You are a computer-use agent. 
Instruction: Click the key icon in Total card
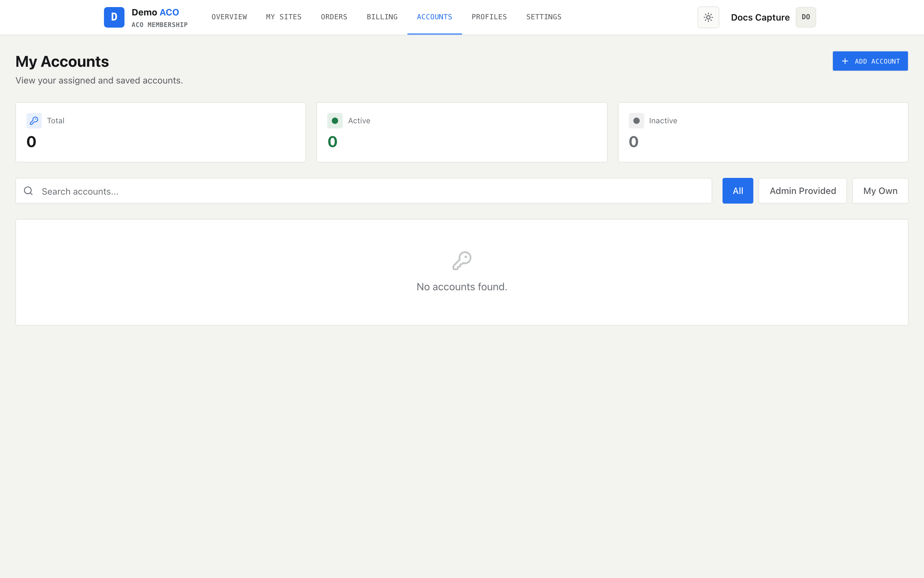coord(34,121)
